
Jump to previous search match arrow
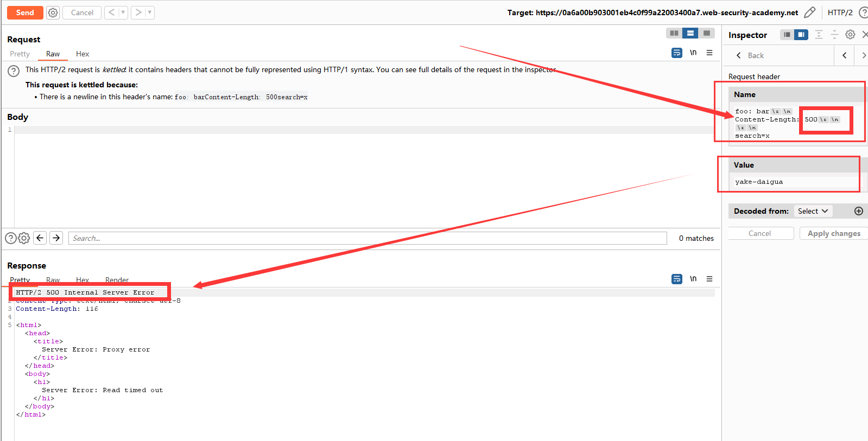40,238
